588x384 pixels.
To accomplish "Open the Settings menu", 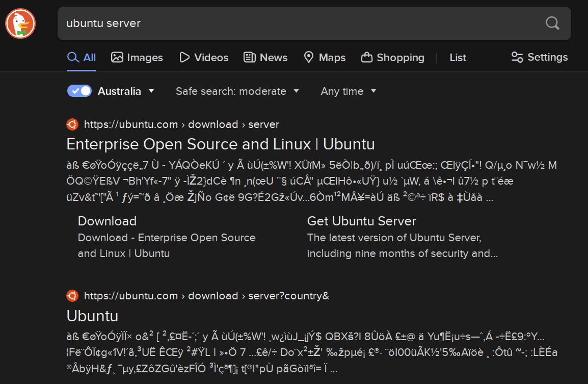I will pyautogui.click(x=539, y=57).
